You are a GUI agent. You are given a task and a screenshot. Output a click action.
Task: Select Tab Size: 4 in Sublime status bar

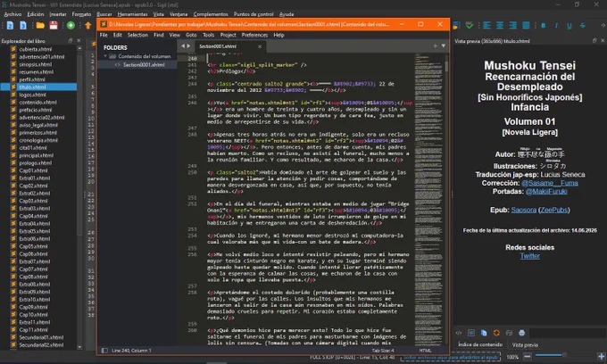(382, 351)
